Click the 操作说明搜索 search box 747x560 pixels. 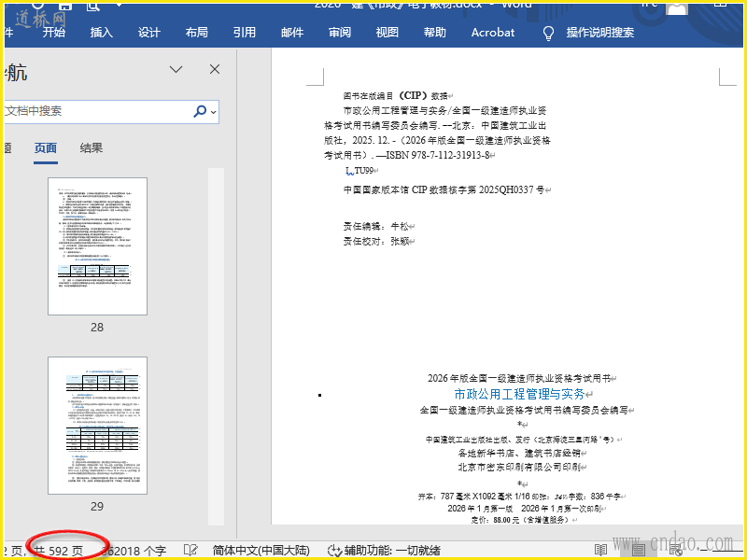[x=600, y=33]
